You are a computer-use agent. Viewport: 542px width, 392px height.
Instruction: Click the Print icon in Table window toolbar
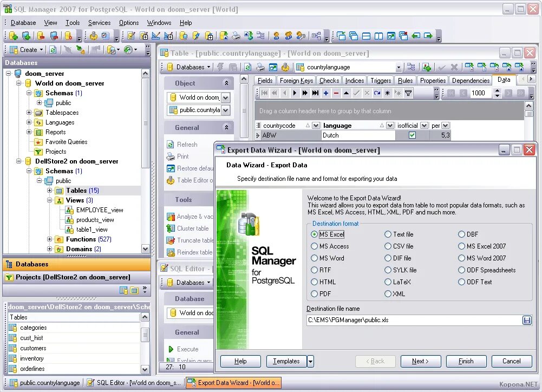[260, 67]
